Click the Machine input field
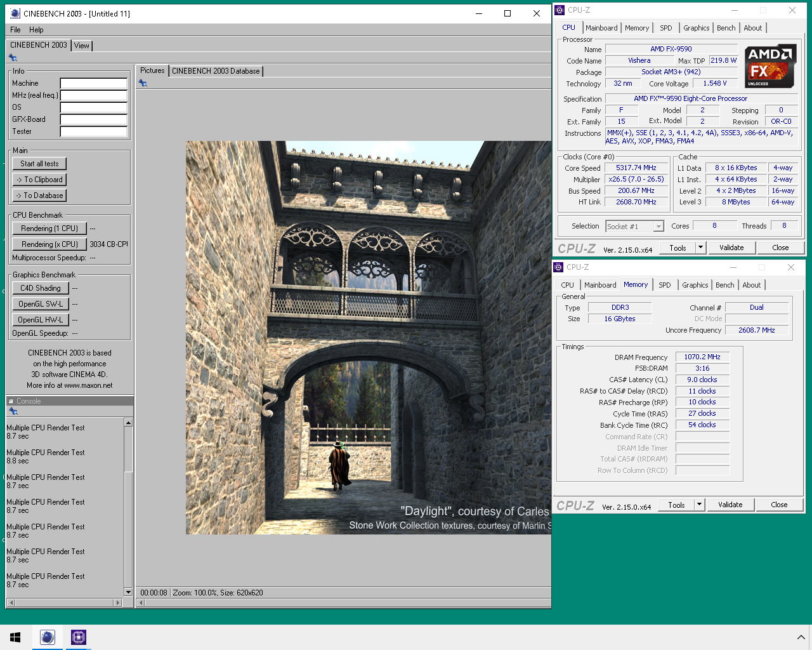The image size is (812, 650). (94, 83)
